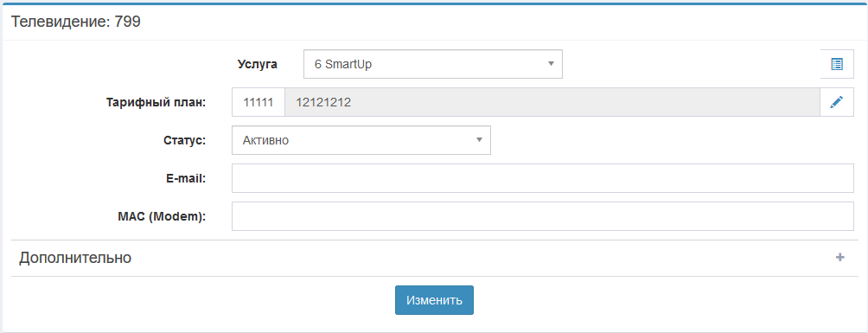Click blank header area beside panel title
The height and width of the screenshot is (333, 868).
tap(498, 22)
